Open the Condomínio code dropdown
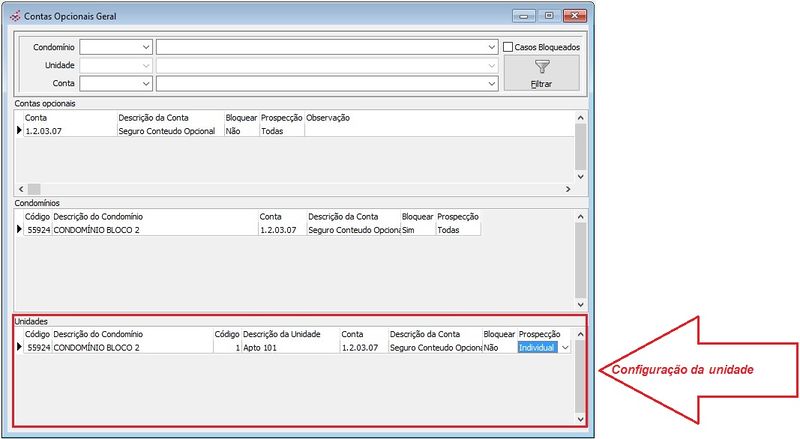Viewport: 800px width, 439px height. (146, 47)
